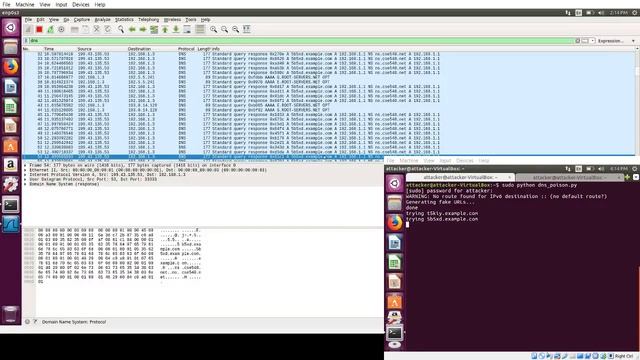Reload the capture file from the toolbar
This screenshot has height=360, width=640.
(x=107, y=29)
